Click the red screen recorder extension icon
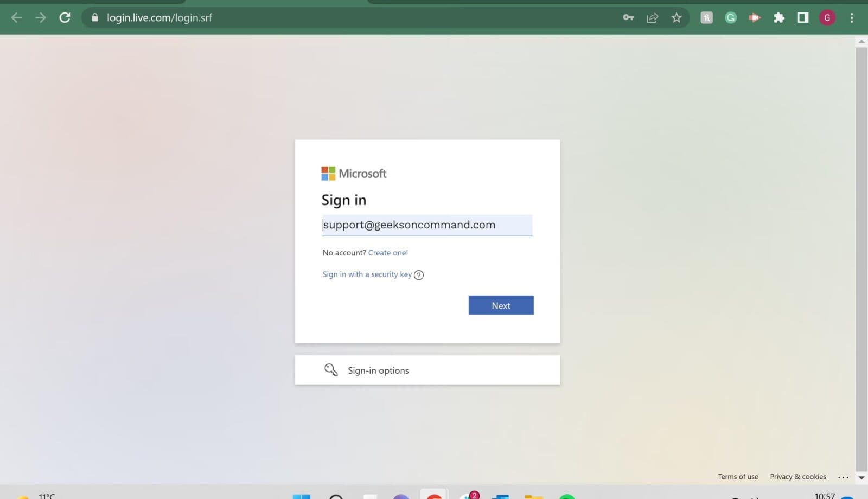The image size is (868, 499). click(755, 18)
